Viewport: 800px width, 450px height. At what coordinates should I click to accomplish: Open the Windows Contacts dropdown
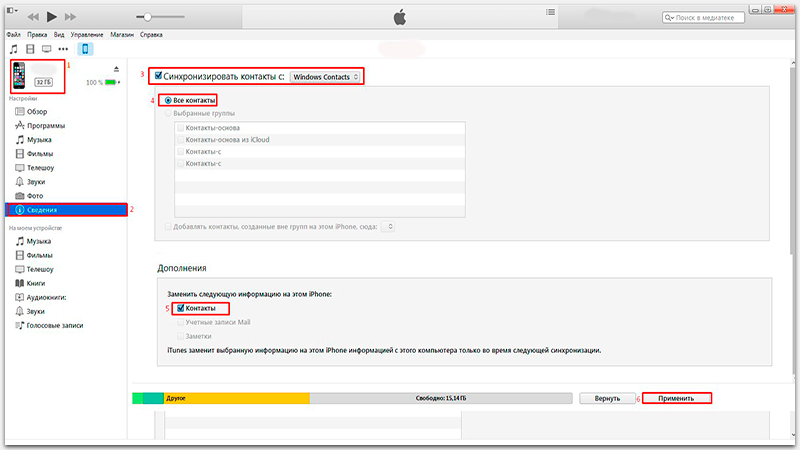[x=326, y=77]
